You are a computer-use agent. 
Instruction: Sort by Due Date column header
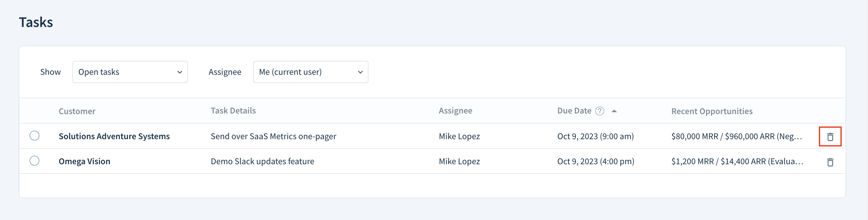pos(574,111)
